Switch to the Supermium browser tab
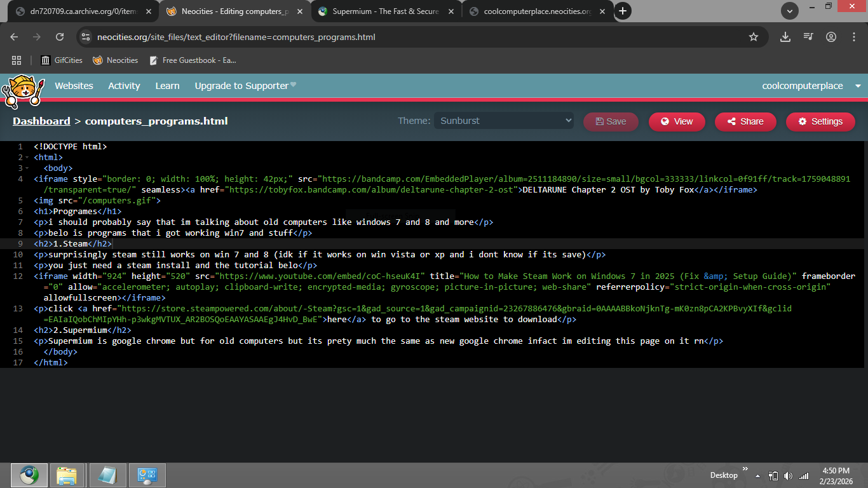This screenshot has height=488, width=868. 385,11
